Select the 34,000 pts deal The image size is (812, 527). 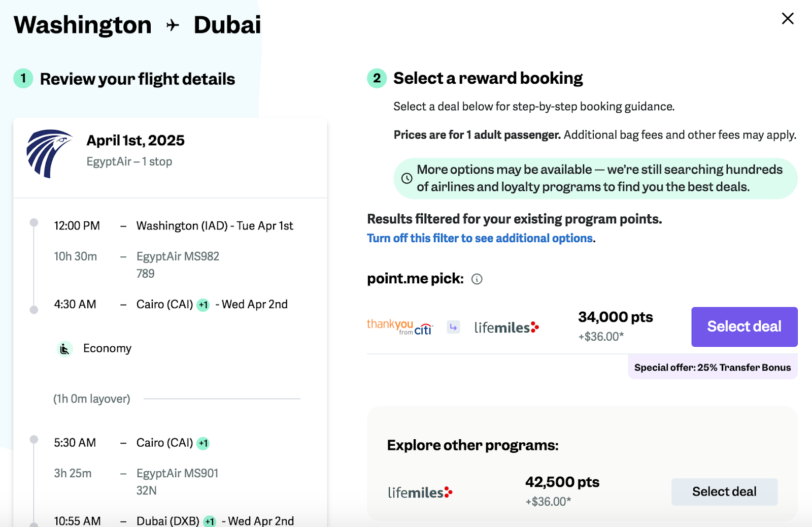click(x=744, y=326)
